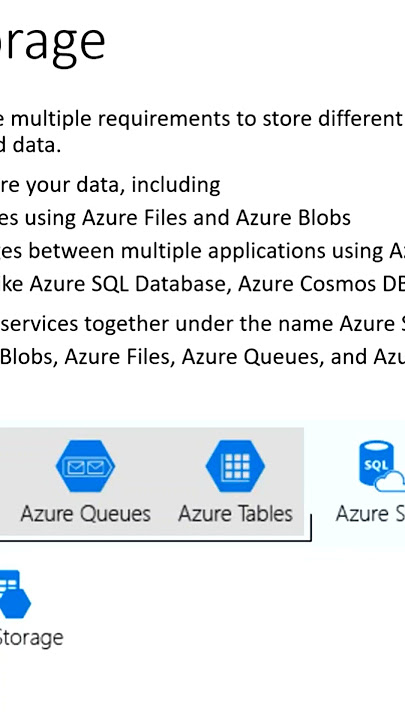Click the 're your data, including' line
The height and width of the screenshot is (720, 405).
(x=110, y=185)
